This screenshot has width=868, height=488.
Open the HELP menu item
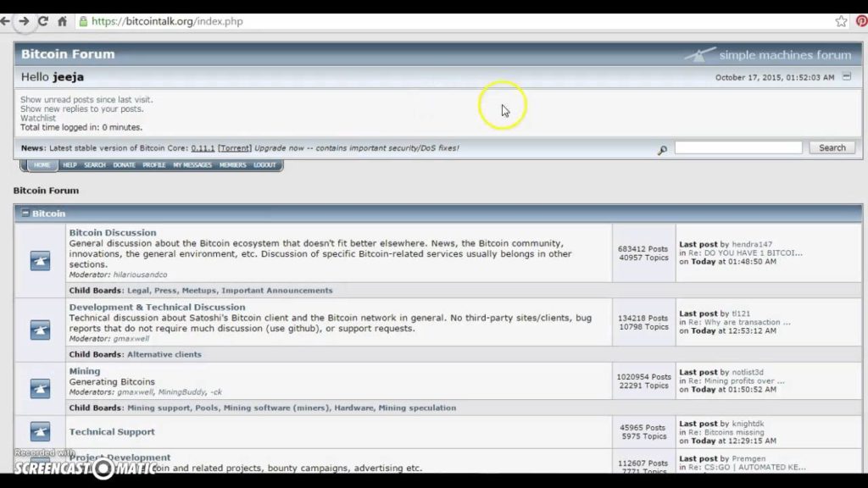pos(70,165)
